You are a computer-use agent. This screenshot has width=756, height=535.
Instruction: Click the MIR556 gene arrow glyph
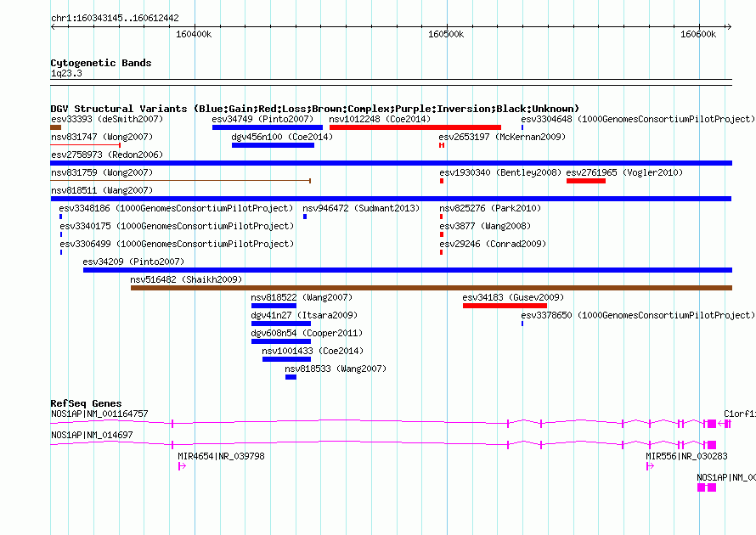650,466
